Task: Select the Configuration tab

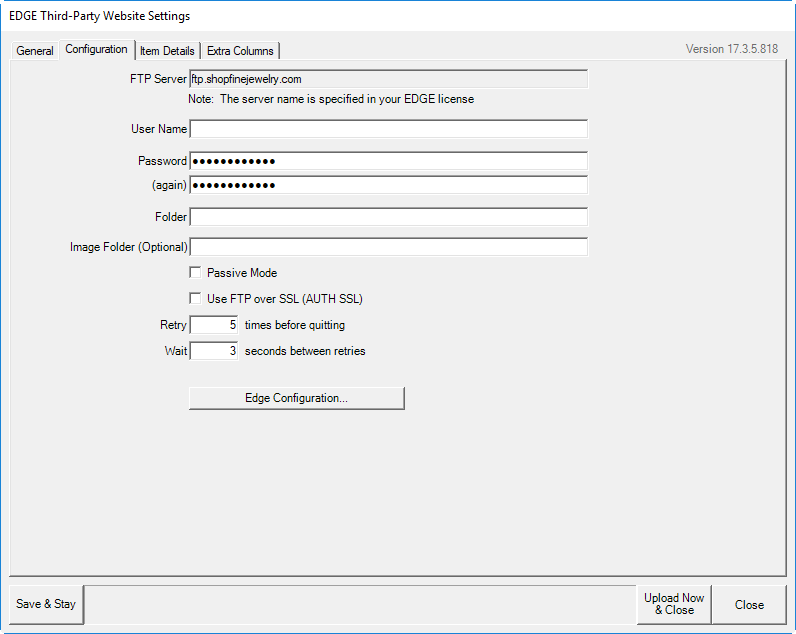Action: click(x=96, y=49)
